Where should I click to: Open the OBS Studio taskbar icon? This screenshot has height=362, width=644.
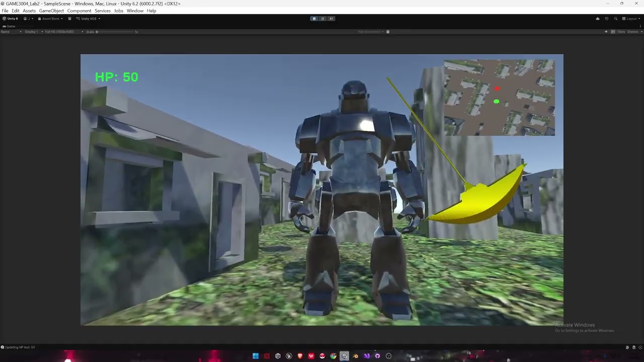point(388,356)
